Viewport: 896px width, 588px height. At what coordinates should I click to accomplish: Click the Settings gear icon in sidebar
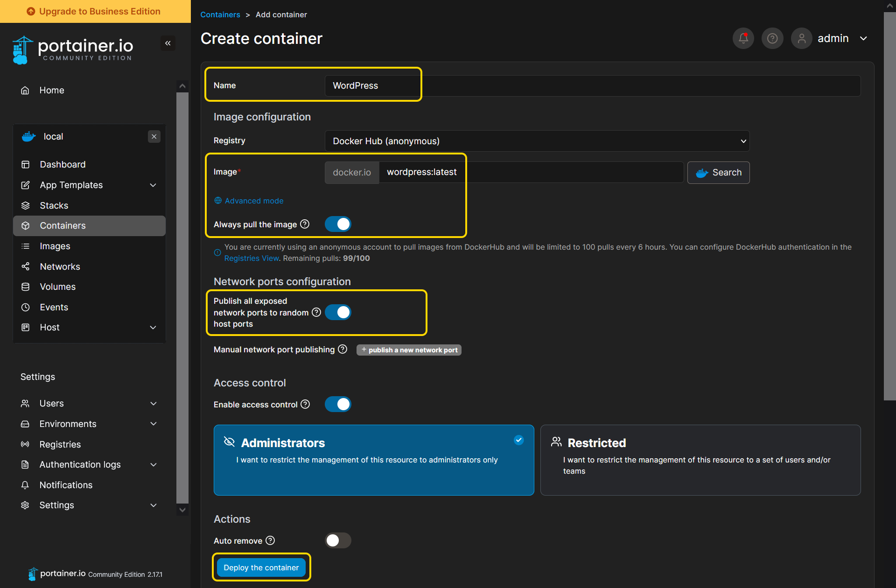25,505
